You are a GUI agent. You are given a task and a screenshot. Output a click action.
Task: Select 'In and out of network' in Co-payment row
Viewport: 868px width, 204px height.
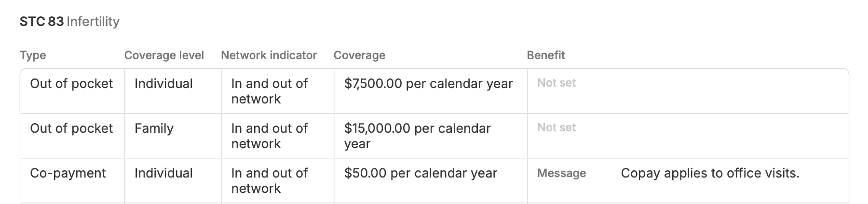(x=269, y=180)
